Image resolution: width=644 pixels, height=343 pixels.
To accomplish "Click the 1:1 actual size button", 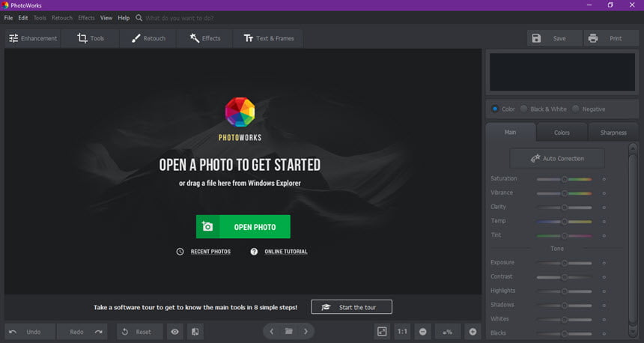I will (403, 332).
